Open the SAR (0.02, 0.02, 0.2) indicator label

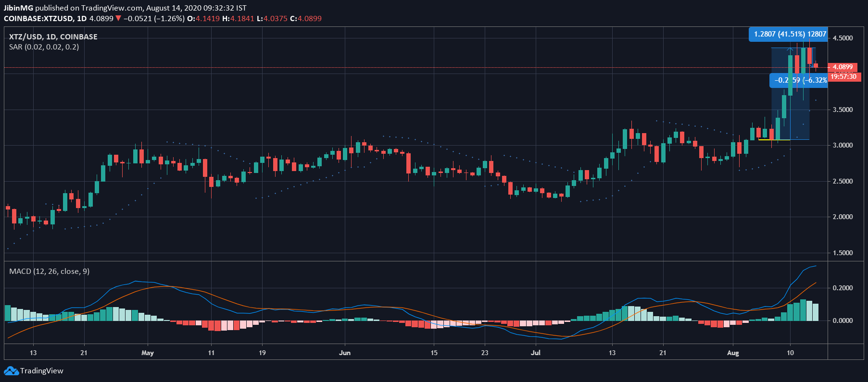coord(44,47)
